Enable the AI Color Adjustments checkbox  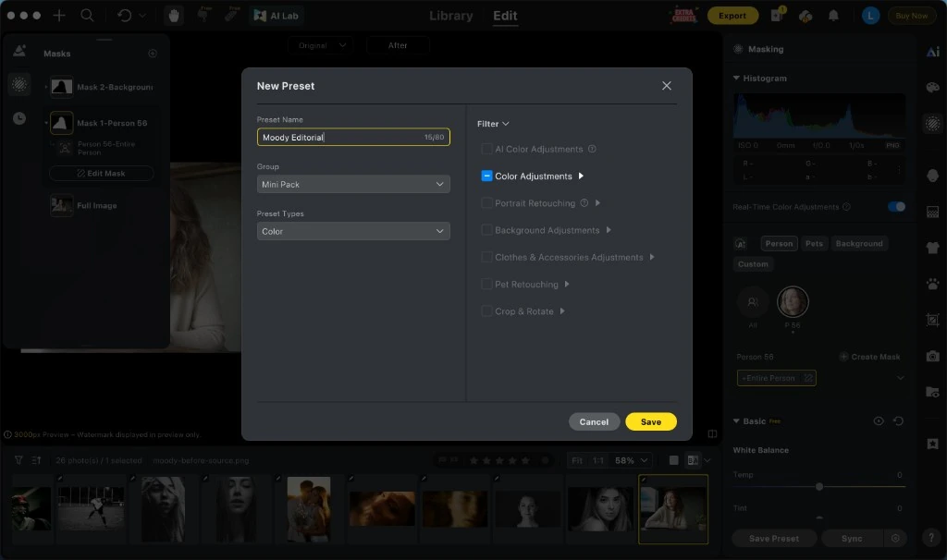tap(486, 149)
